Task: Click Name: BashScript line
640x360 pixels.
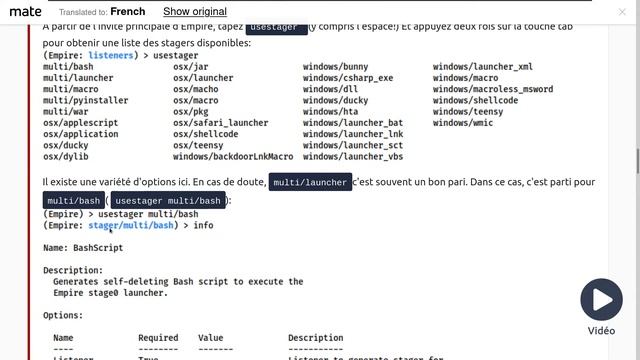Action: [x=83, y=248]
